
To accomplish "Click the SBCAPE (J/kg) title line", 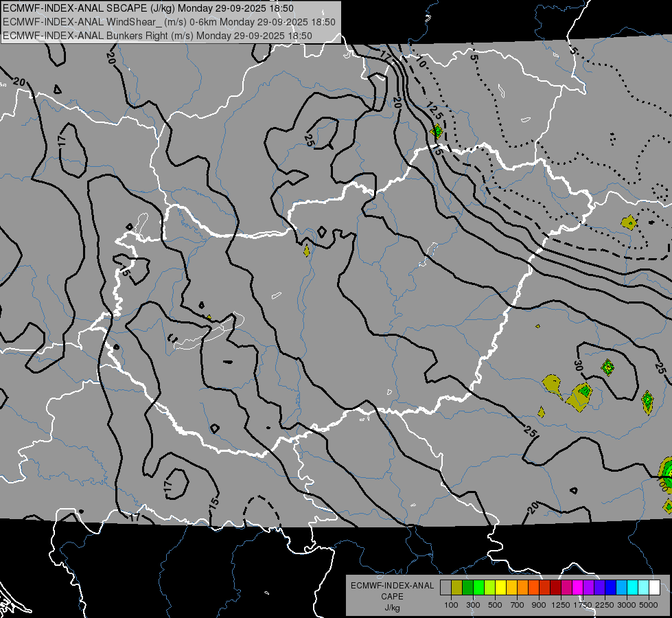I will [x=148, y=8].
